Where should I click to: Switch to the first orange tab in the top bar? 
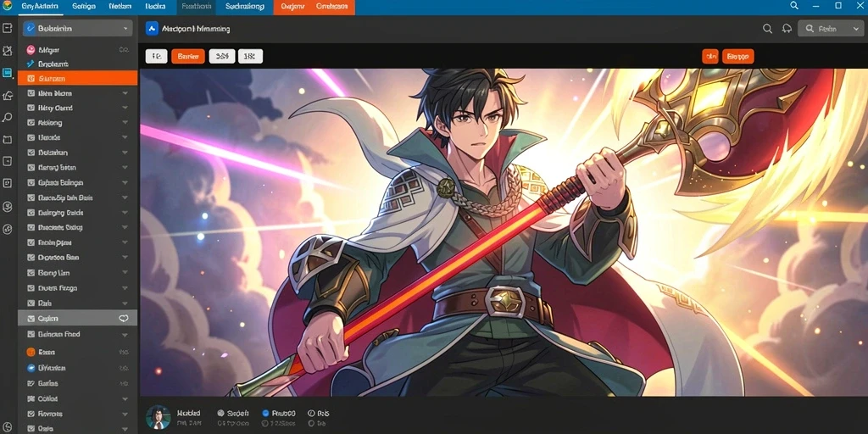point(293,7)
